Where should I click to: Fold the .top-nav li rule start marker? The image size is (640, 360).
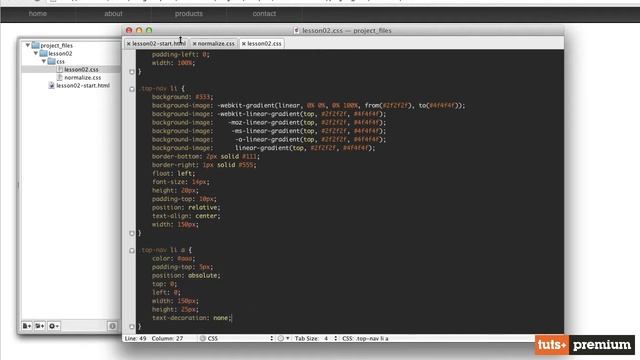click(132, 89)
